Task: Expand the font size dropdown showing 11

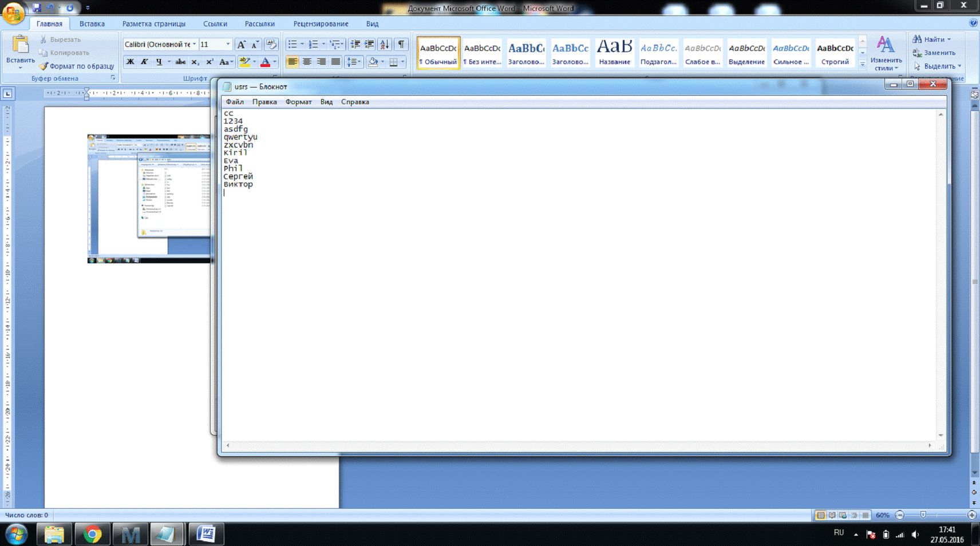Action: (228, 44)
